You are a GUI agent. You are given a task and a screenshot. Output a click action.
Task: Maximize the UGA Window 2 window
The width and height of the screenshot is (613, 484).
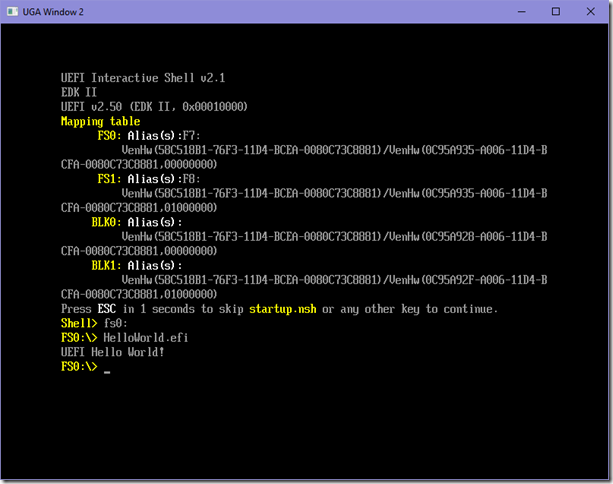click(x=556, y=12)
